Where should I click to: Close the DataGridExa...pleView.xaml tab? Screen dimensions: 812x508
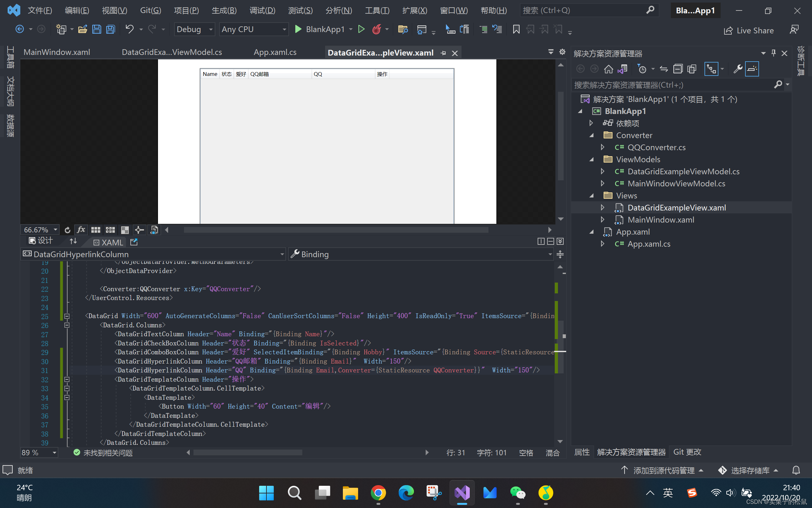[455, 53]
